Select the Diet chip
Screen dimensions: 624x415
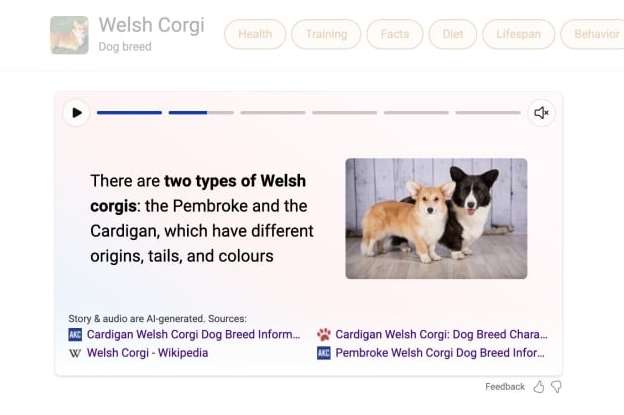tap(453, 34)
